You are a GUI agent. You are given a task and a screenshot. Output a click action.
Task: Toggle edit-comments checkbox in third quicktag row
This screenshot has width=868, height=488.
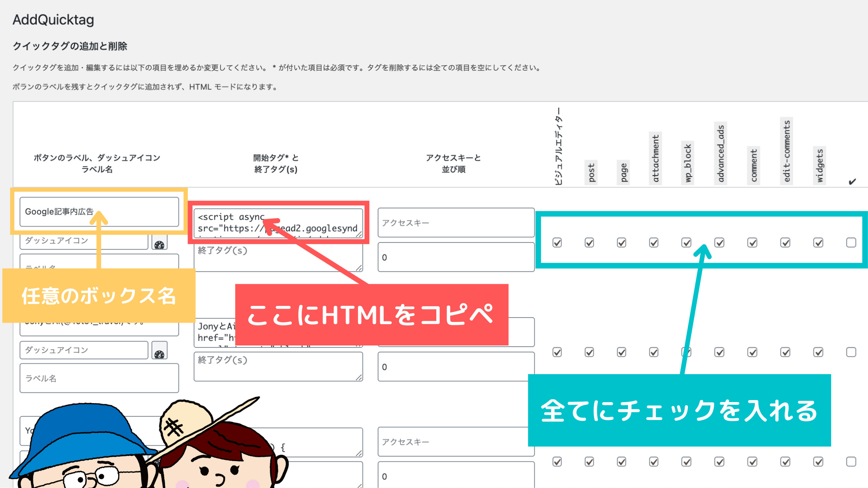[x=785, y=462]
